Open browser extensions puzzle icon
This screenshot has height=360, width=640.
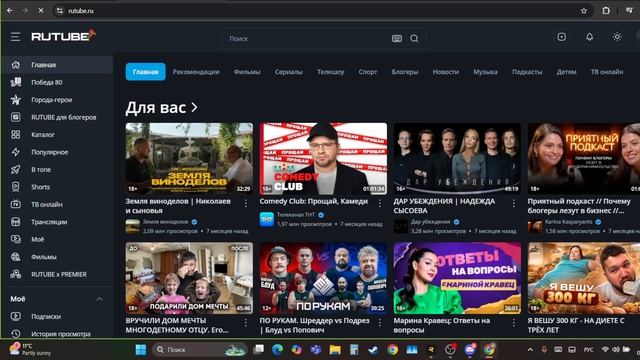click(606, 11)
